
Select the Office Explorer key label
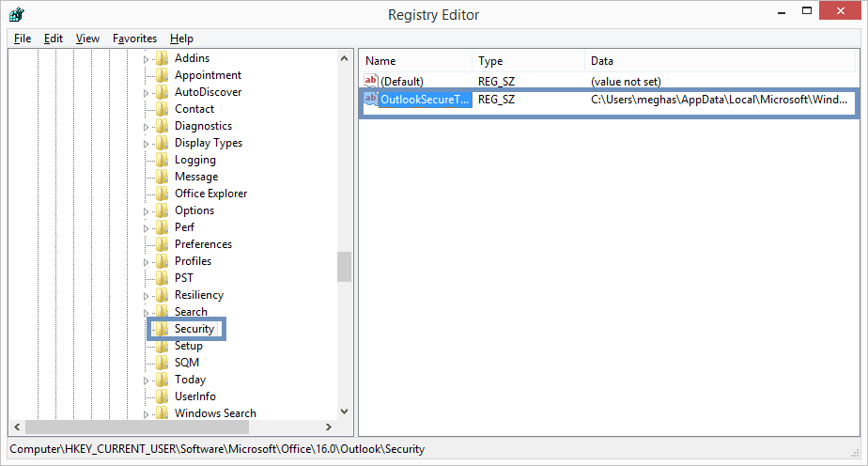tap(211, 194)
